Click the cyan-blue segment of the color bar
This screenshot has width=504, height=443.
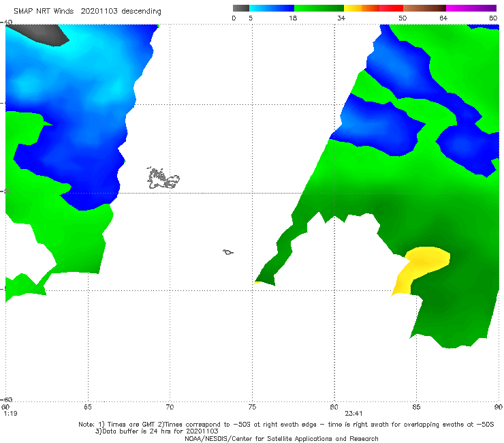[272, 8]
